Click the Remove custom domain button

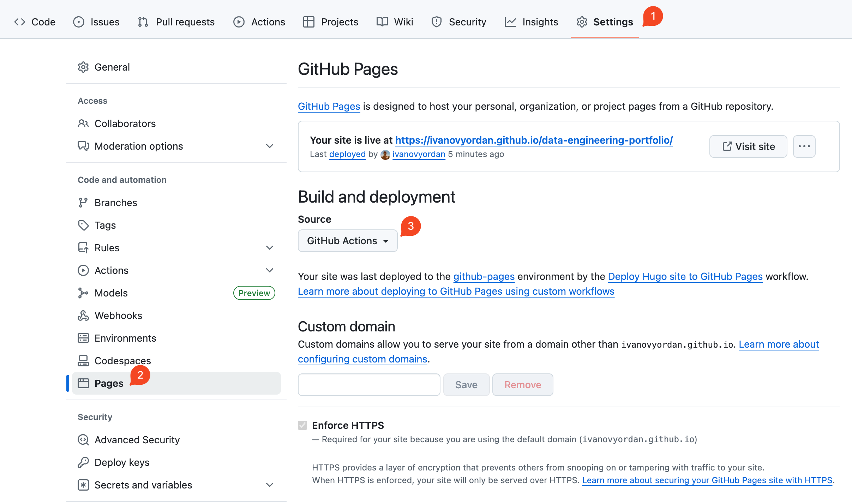[523, 385]
